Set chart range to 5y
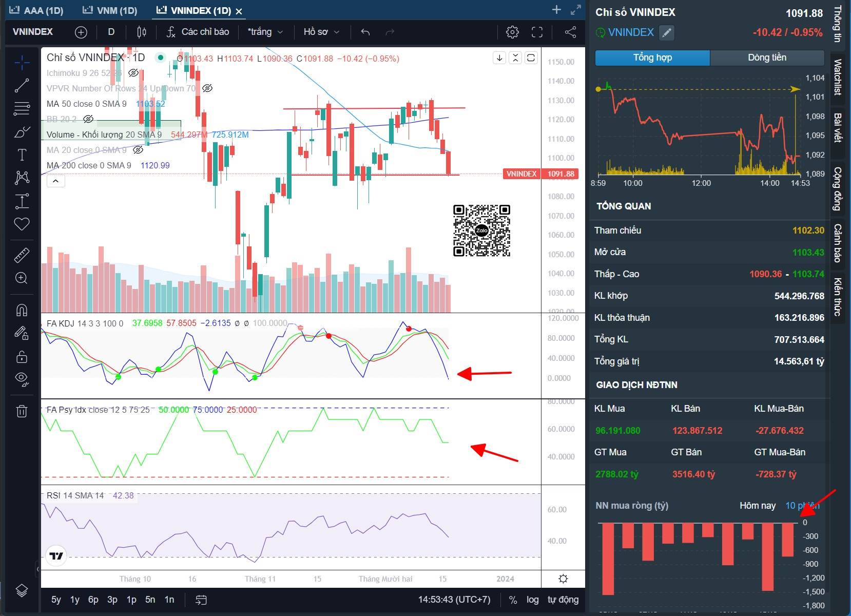The height and width of the screenshot is (616, 851). [56, 600]
